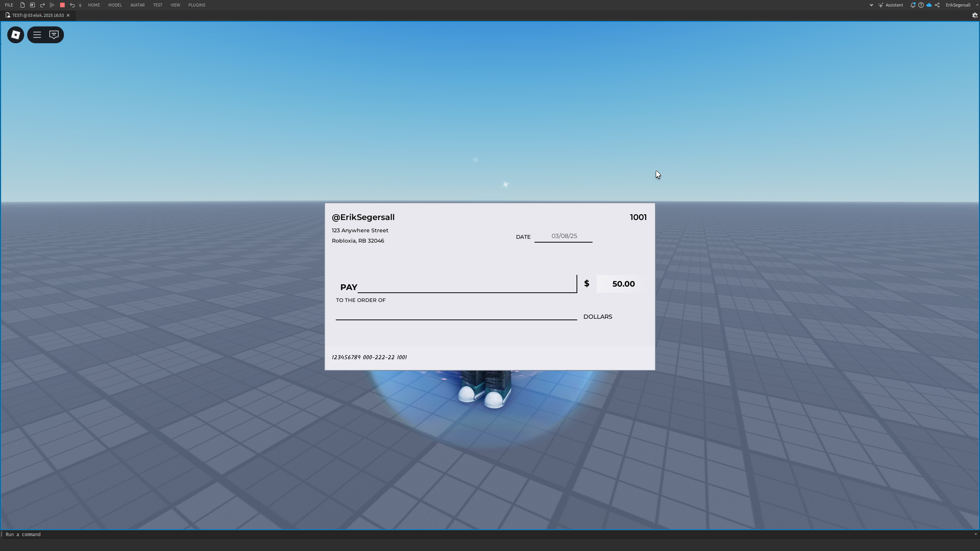Check cloud sync status icon
This screenshot has height=551, width=980.
pyautogui.click(x=929, y=5)
